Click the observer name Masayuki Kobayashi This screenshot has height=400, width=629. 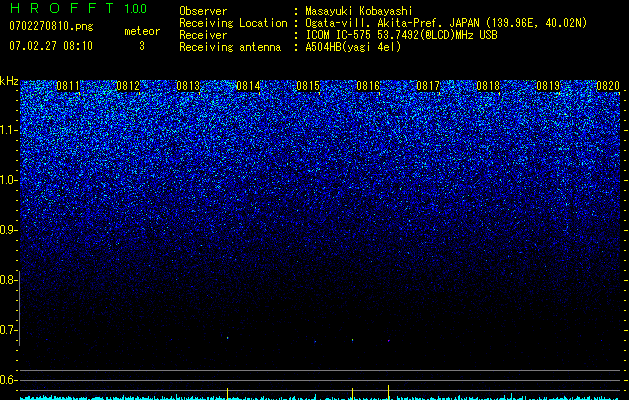[x=359, y=11]
